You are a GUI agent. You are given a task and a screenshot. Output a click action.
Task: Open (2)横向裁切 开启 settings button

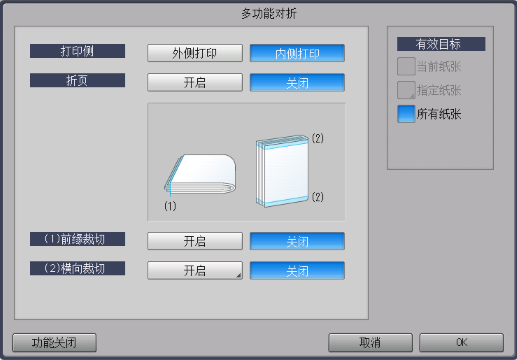[x=195, y=270]
